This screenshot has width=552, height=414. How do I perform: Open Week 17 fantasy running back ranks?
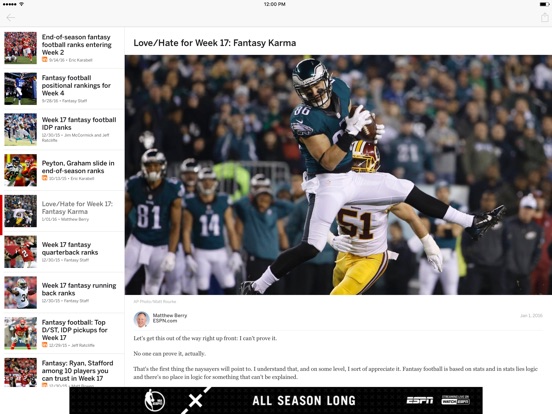tap(63, 293)
